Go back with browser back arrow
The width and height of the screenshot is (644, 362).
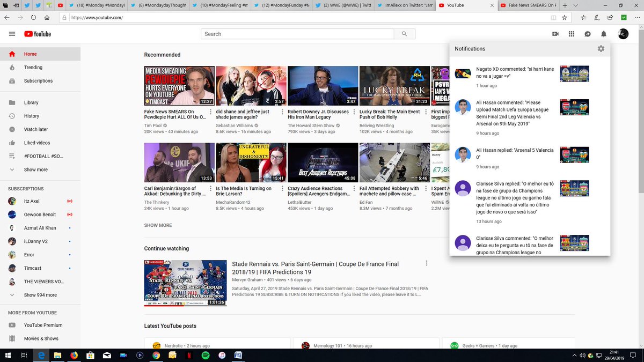[6, 17]
